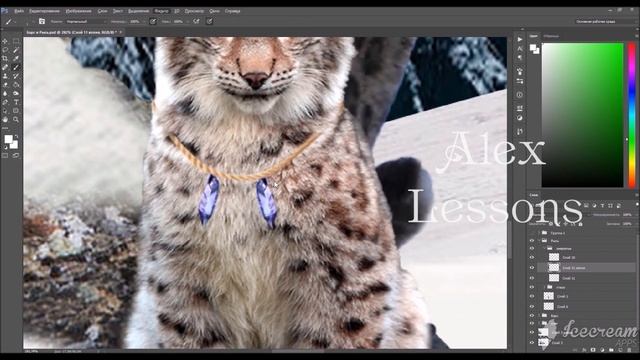Create a new layer from the Layers panel footer

(x=620, y=350)
